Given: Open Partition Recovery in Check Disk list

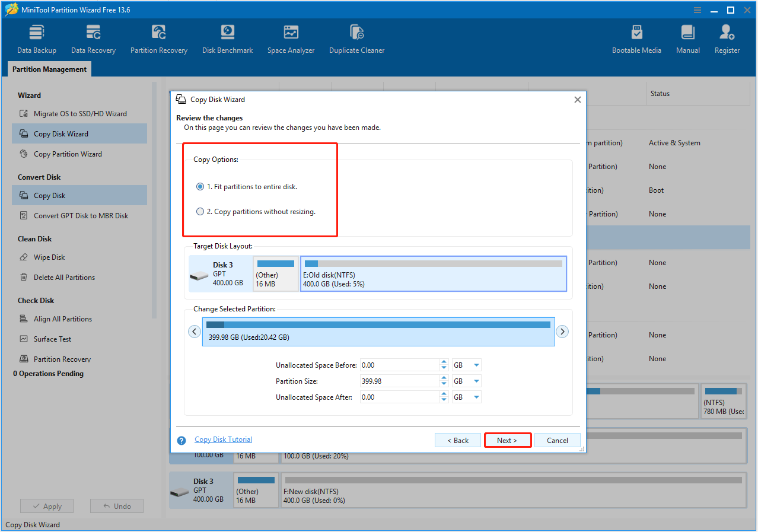Looking at the screenshot, I should pyautogui.click(x=79, y=359).
